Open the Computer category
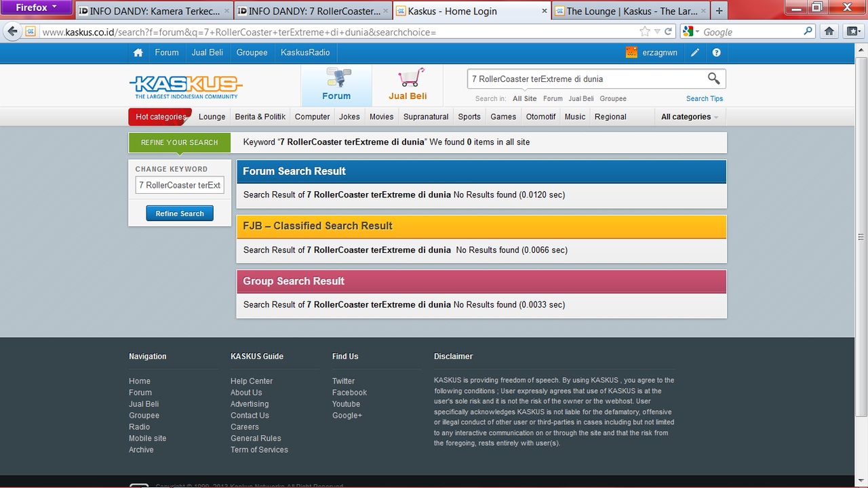This screenshot has height=488, width=868. point(313,117)
